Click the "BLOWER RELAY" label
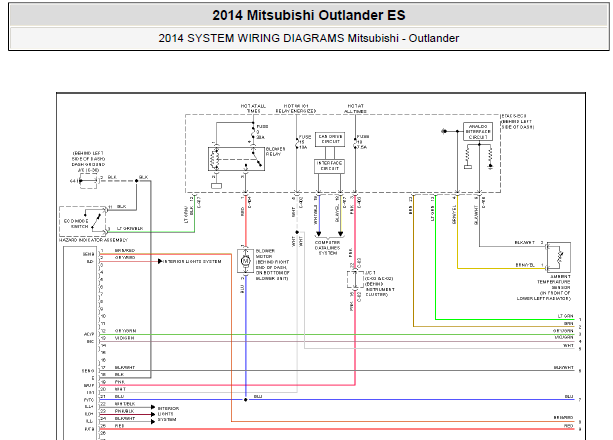Screen dimensions: 613x440 coord(276,151)
